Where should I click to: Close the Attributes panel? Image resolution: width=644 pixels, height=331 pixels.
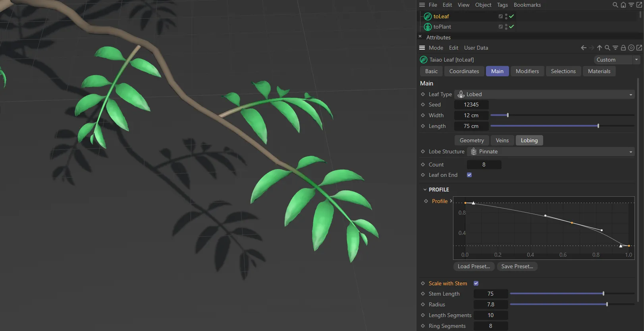coord(420,36)
